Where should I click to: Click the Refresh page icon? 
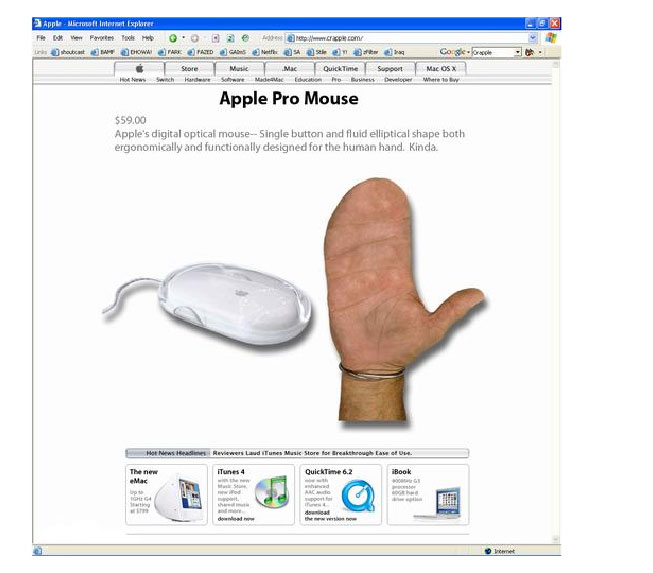click(x=230, y=38)
